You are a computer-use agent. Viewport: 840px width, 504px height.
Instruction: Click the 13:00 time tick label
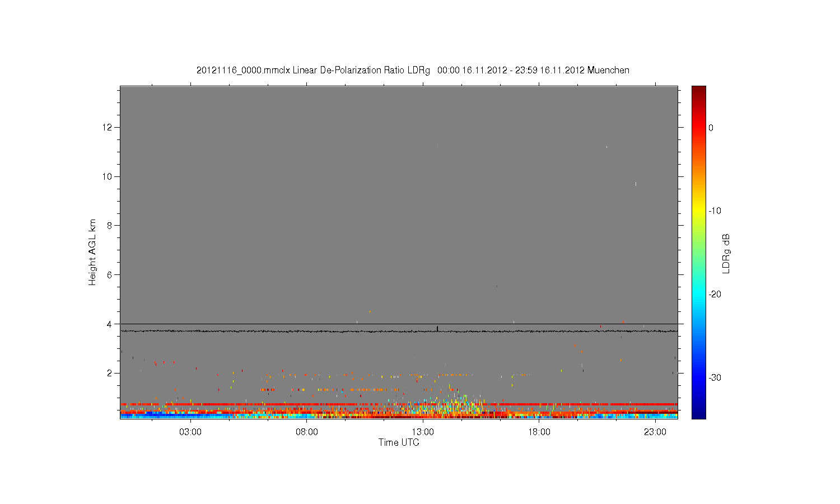pyautogui.click(x=423, y=432)
